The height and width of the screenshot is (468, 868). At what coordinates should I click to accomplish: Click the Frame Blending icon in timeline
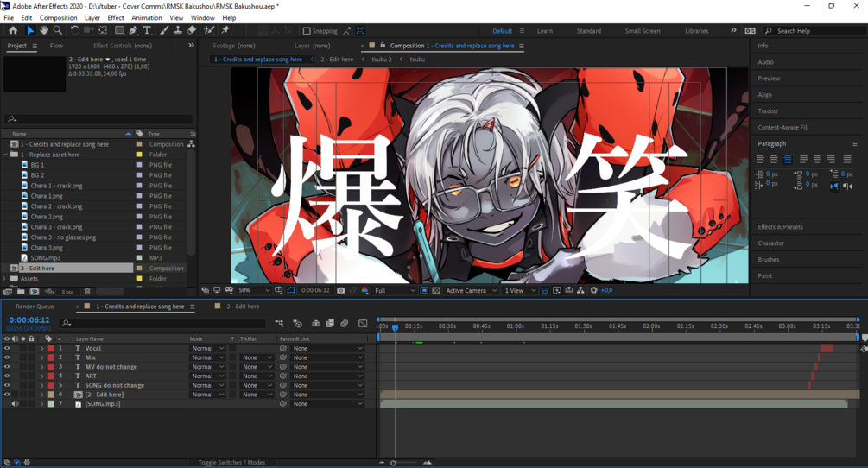coord(330,324)
